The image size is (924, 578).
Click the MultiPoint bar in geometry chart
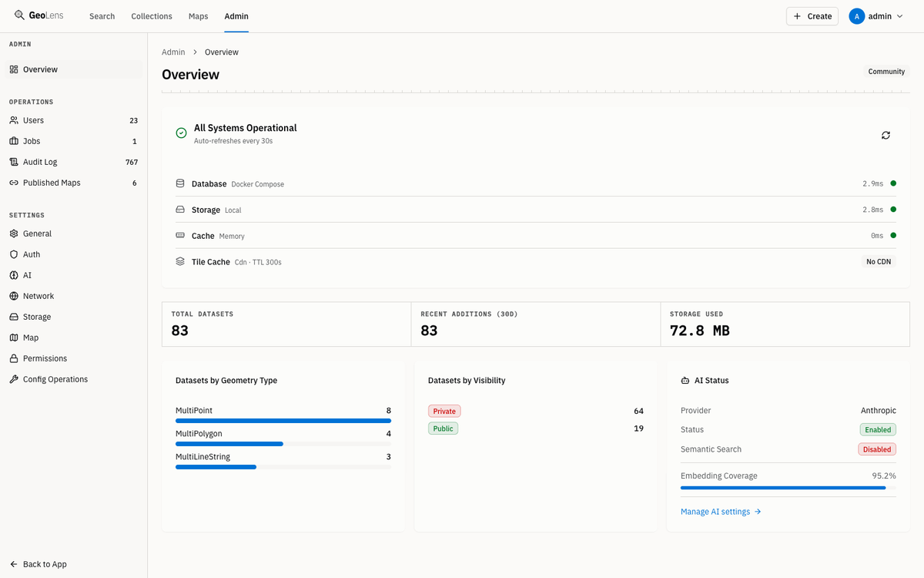[x=283, y=421]
